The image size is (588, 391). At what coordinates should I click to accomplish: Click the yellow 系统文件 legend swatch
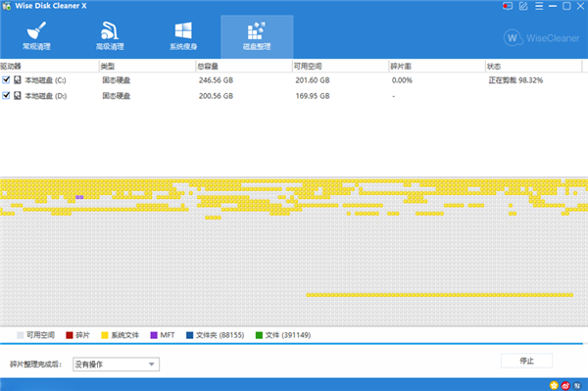tap(105, 335)
